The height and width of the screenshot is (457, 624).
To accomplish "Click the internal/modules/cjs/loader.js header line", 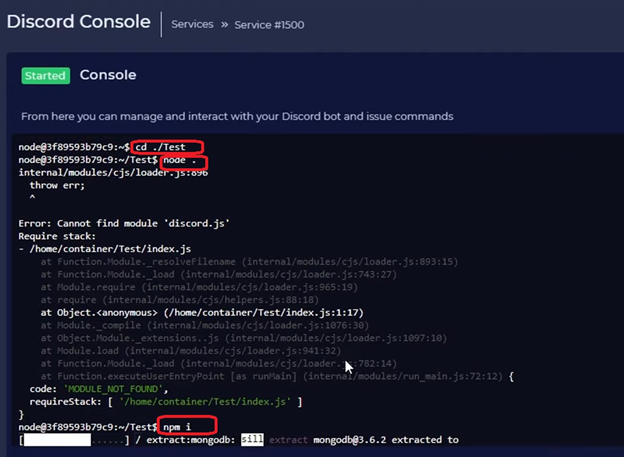I will coord(113,172).
